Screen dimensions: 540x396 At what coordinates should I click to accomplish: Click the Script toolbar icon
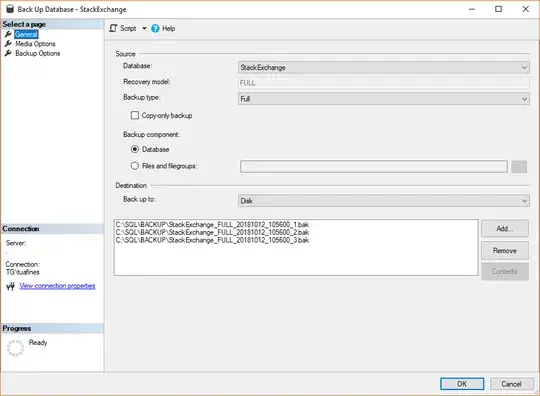(113, 28)
